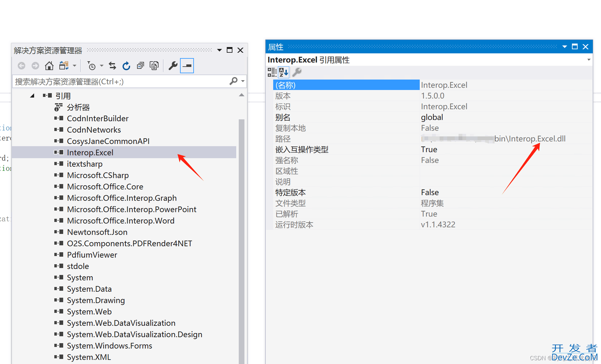Select the System.Drawing reference
Viewport: 601px width, 364px height.
click(x=96, y=300)
